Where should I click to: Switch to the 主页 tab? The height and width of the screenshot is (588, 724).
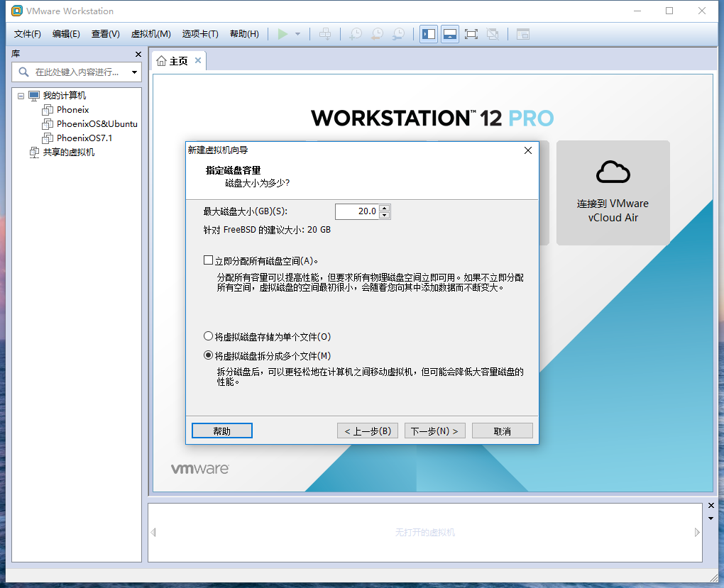click(178, 61)
